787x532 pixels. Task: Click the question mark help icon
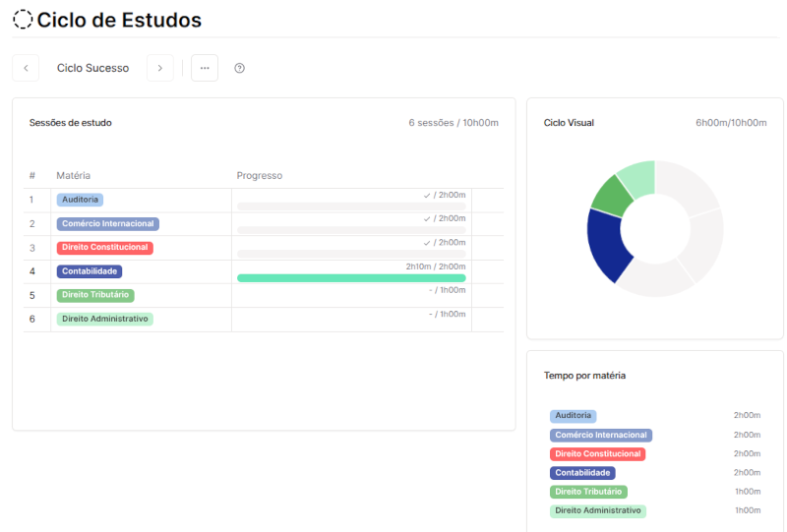click(x=239, y=68)
